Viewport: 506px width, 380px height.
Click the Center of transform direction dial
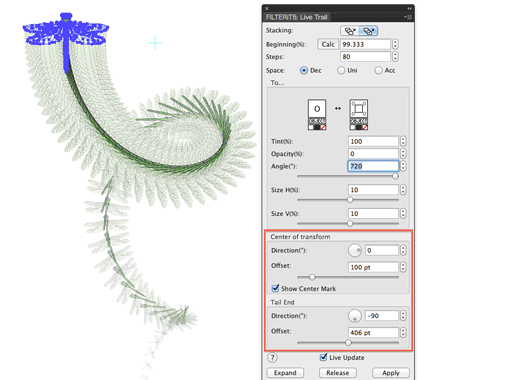[355, 250]
